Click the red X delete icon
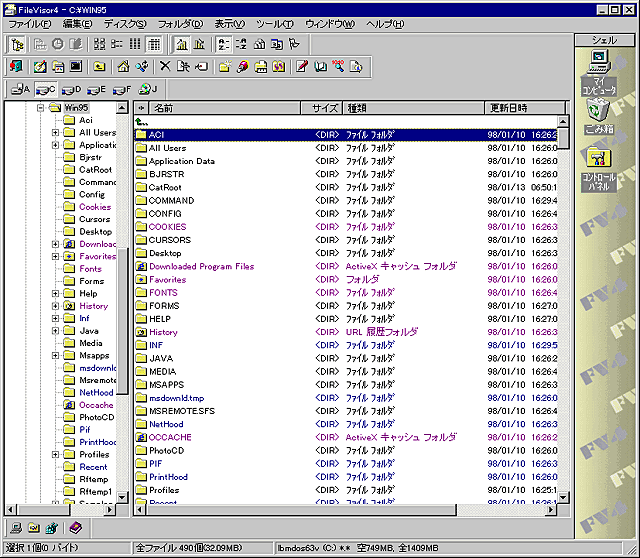Image resolution: width=640 pixels, height=558 pixels. point(165,66)
